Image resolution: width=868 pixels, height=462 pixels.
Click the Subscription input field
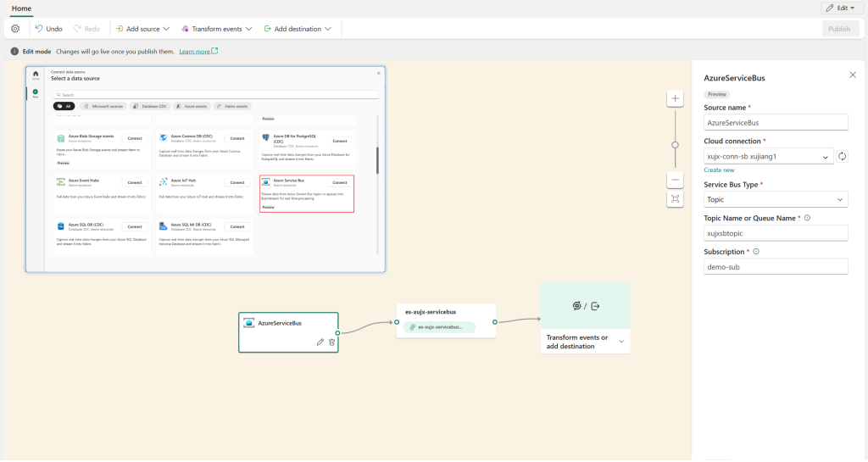click(776, 267)
